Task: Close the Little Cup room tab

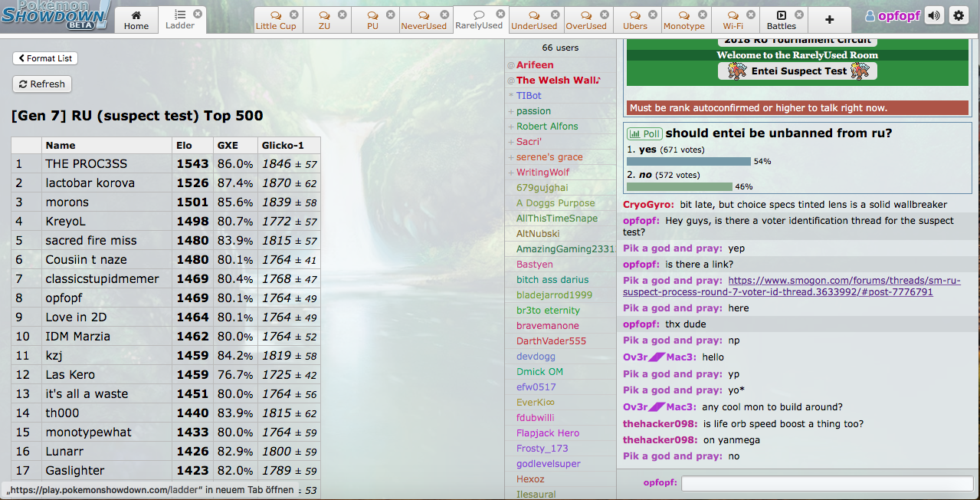Action: (293, 14)
